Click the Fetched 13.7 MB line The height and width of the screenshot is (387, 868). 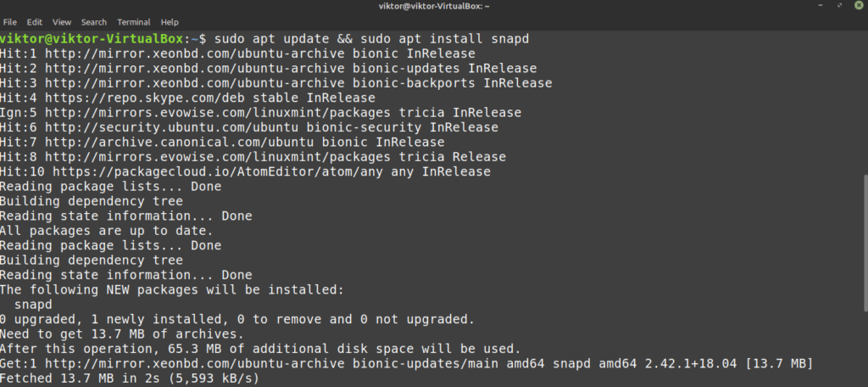coord(130,379)
